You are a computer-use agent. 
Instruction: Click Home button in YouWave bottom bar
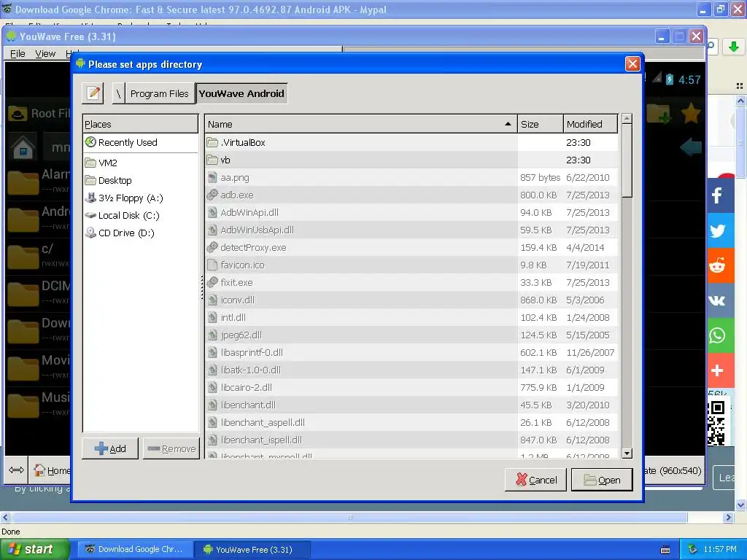coord(52,470)
